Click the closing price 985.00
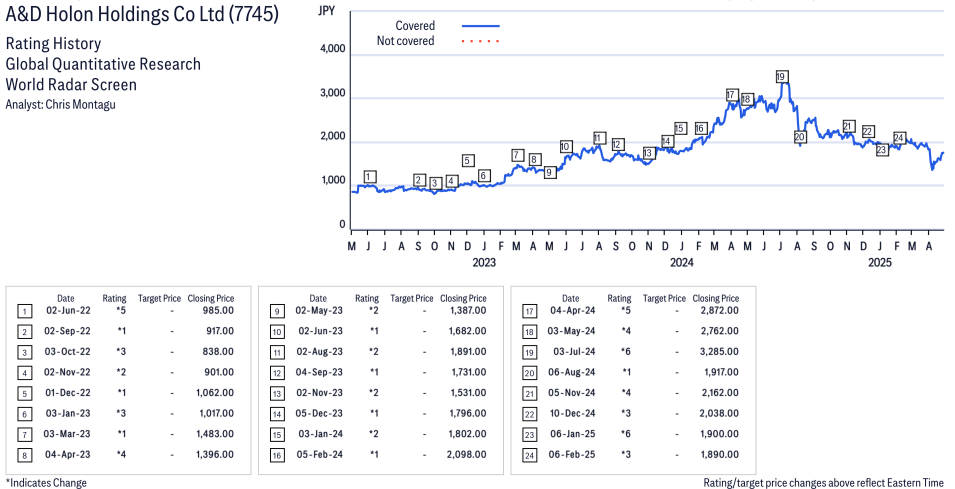 coord(218,311)
